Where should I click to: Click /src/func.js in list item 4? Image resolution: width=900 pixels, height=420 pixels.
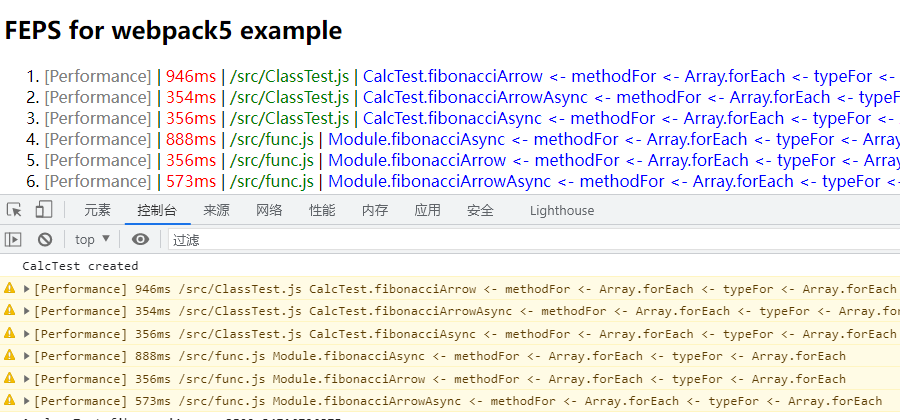coord(271,139)
